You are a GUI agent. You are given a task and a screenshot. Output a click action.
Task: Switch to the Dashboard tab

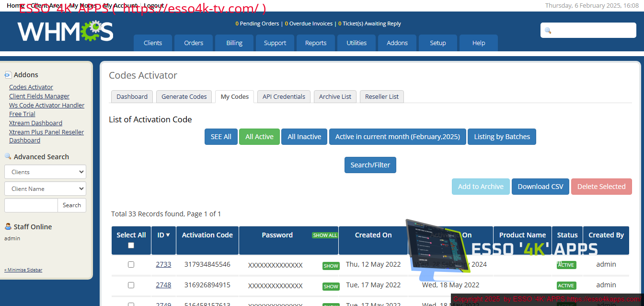tap(132, 96)
